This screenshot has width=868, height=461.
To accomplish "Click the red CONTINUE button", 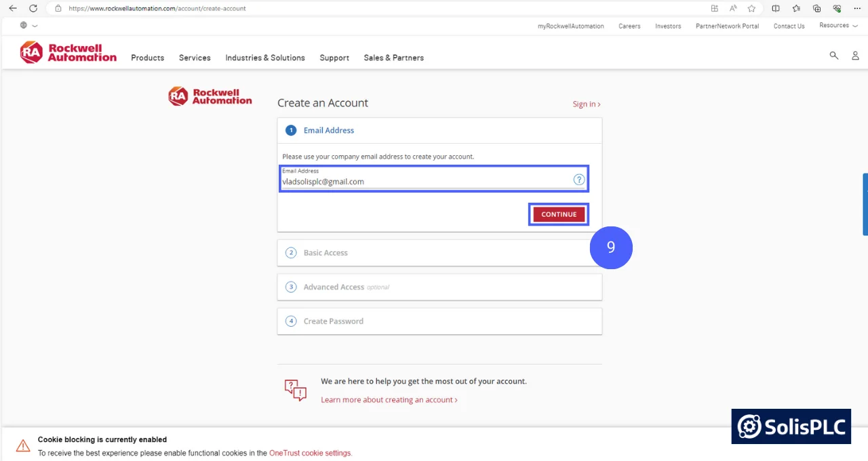I will 559,214.
